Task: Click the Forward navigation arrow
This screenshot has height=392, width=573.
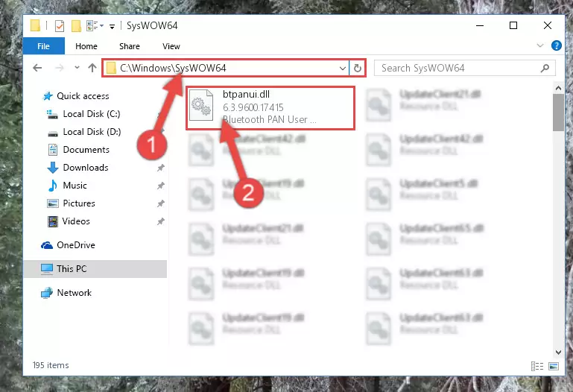Action: coord(60,68)
